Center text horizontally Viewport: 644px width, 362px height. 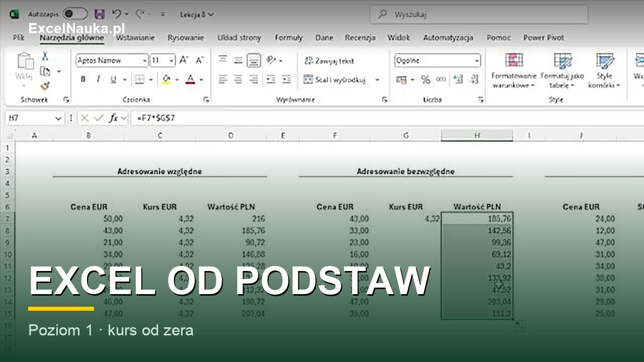(x=238, y=79)
